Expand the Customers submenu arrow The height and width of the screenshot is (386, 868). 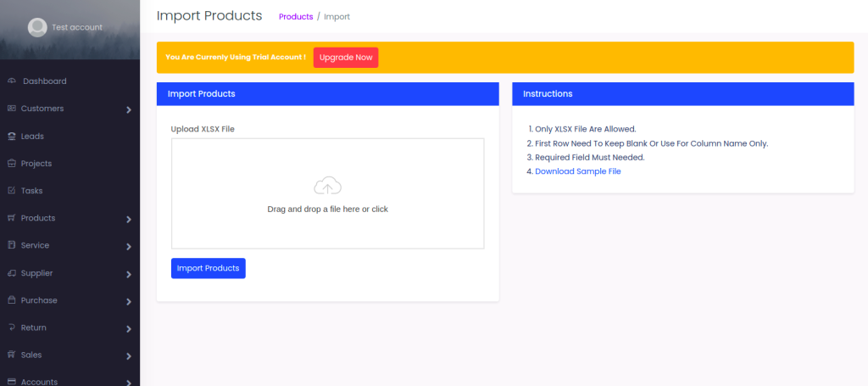129,109
